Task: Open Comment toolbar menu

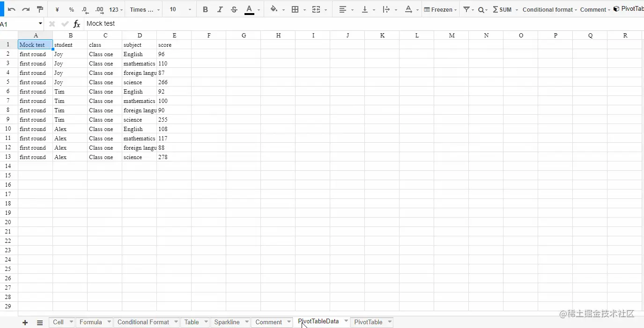Action: click(x=595, y=9)
